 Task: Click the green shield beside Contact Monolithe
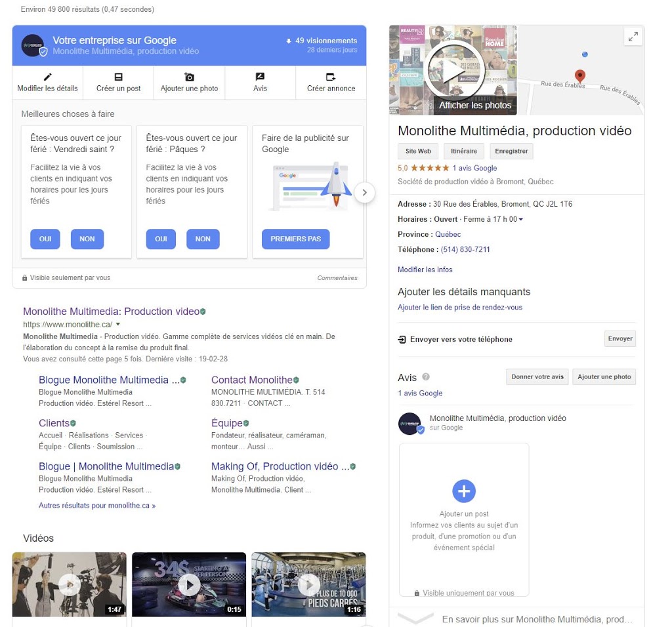click(296, 380)
